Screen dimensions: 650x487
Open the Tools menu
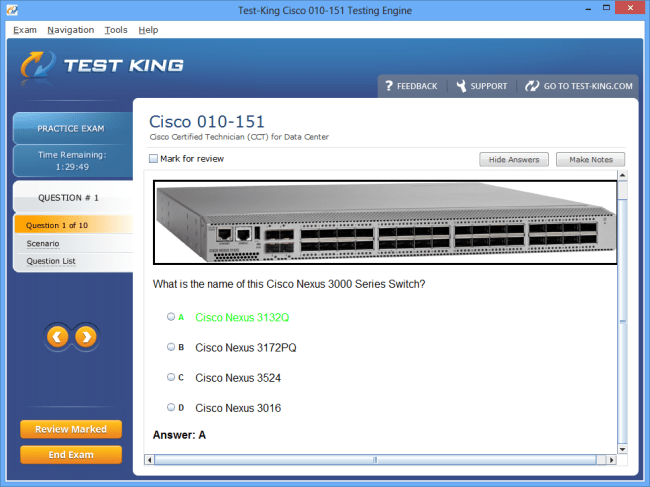tap(116, 30)
